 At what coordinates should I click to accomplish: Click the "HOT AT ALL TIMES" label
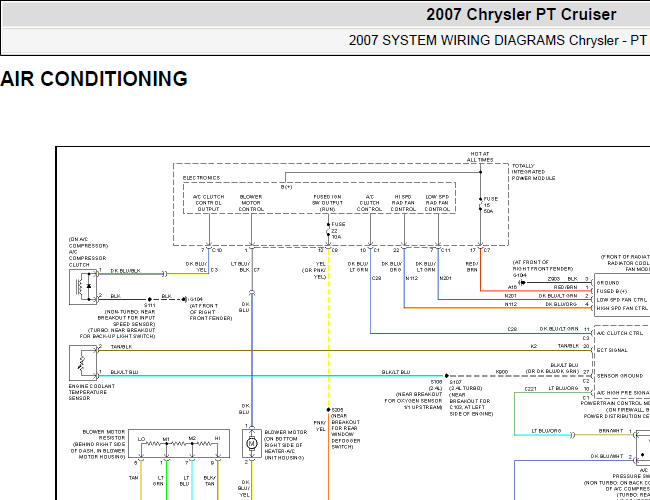480,157
